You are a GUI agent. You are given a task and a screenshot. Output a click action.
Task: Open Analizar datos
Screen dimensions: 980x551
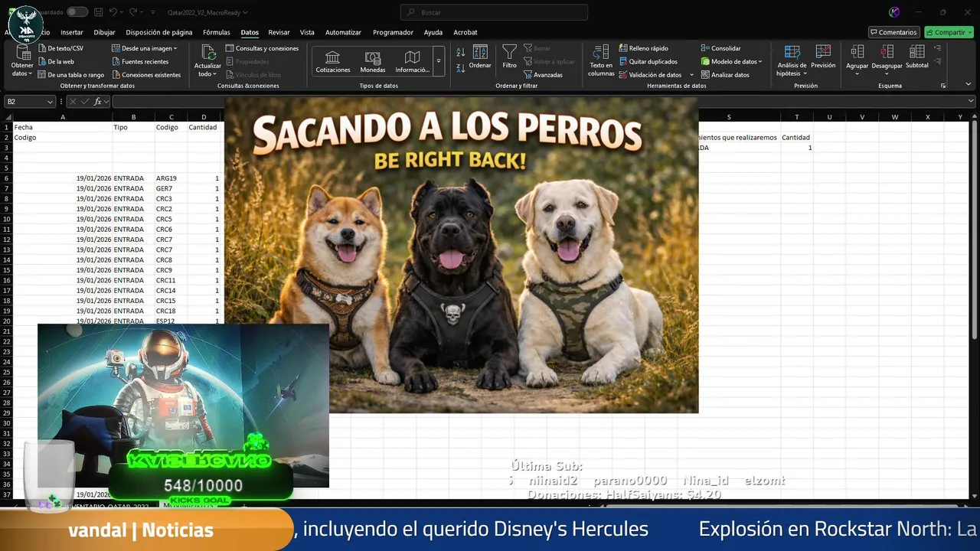tap(725, 75)
